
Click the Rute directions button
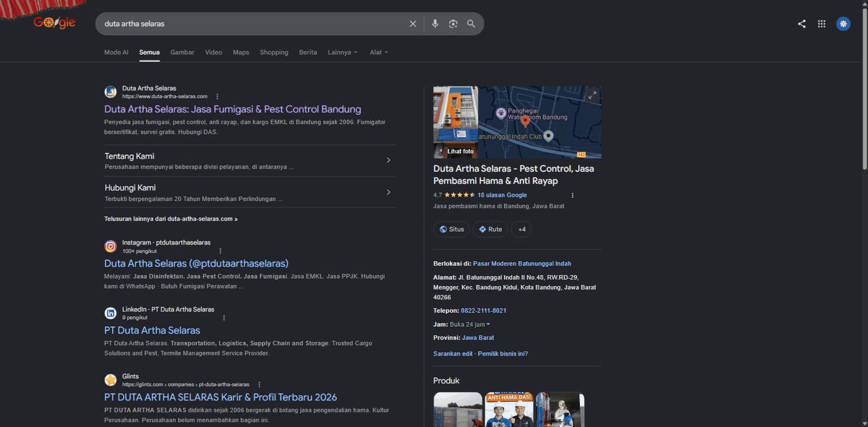(490, 229)
